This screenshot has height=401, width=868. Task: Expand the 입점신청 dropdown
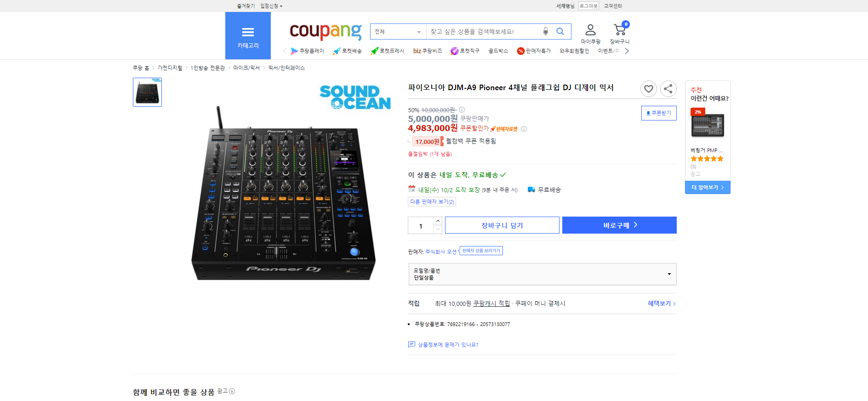tap(271, 6)
